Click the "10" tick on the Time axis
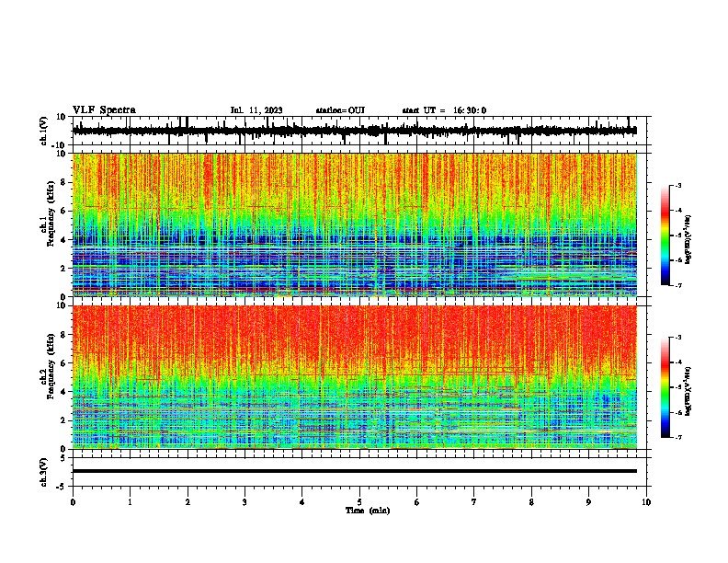The image size is (728, 563). click(646, 502)
